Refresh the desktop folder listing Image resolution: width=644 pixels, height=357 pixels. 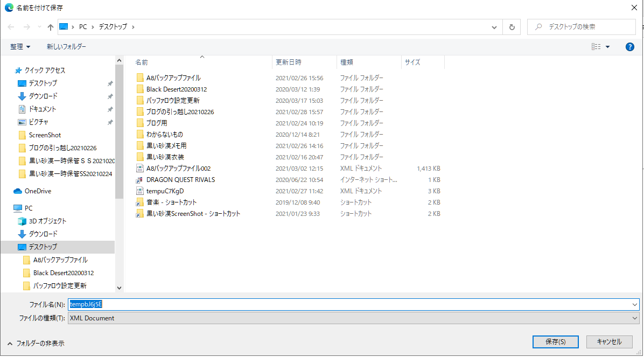(x=512, y=27)
